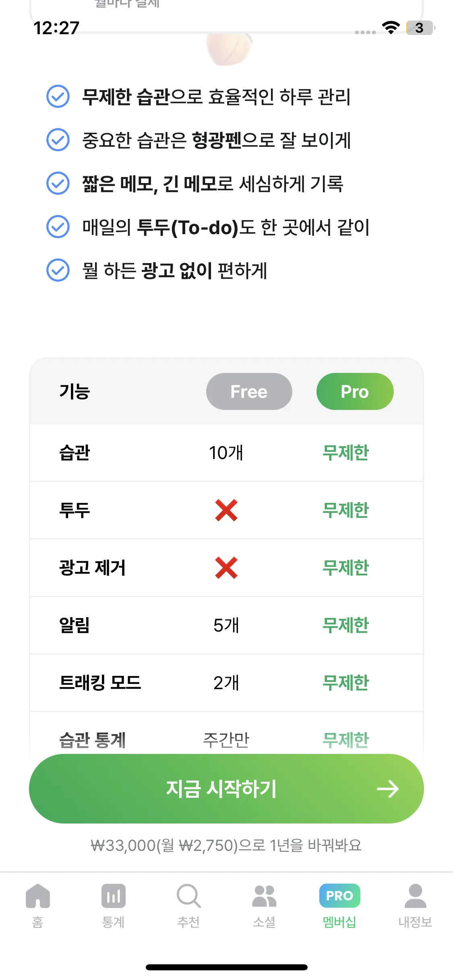453x980 pixels.
Task: Select the green Pro plan pill
Action: tap(355, 391)
